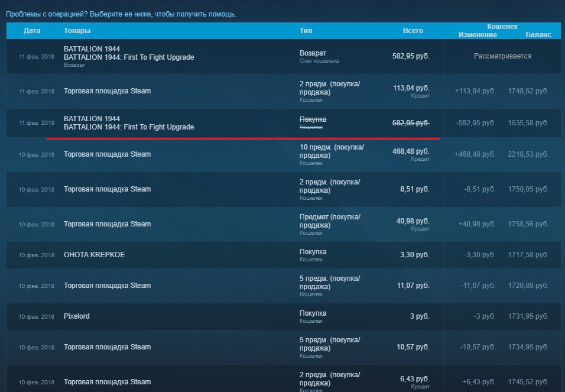The image size is (565, 392).
Task: Click the Рассматривается refund status
Action: click(x=502, y=56)
